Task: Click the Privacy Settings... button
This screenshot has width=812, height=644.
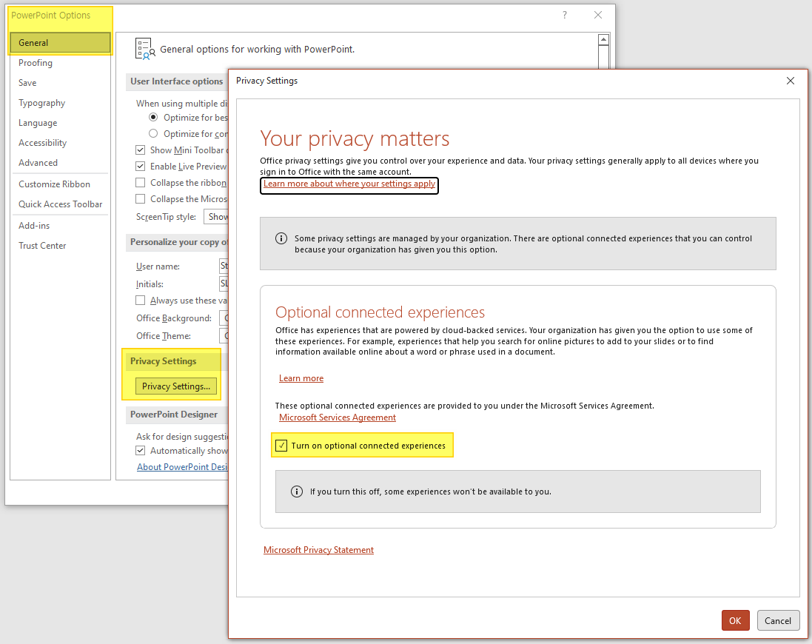Action: pos(176,386)
